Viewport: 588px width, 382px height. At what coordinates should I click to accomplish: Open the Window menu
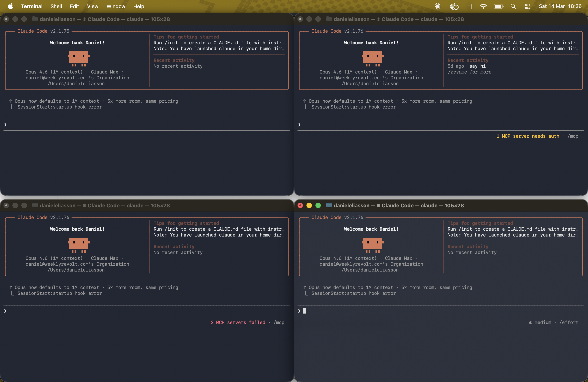116,6
